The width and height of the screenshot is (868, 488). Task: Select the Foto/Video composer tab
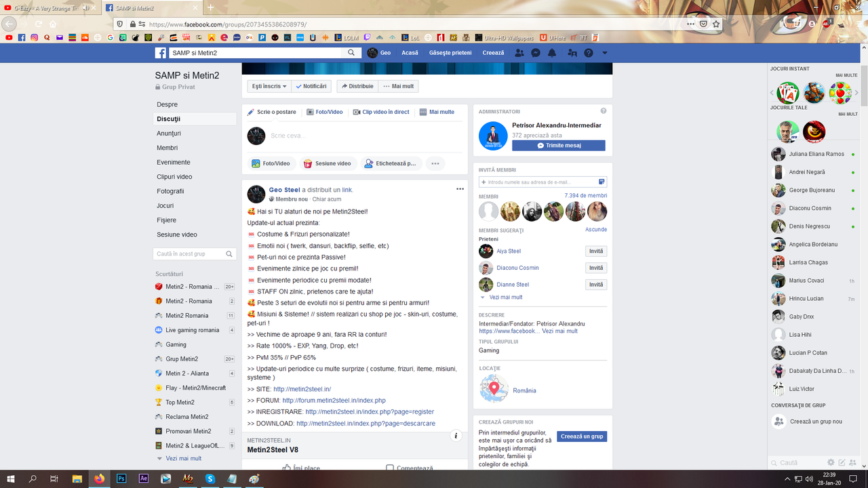tap(324, 112)
